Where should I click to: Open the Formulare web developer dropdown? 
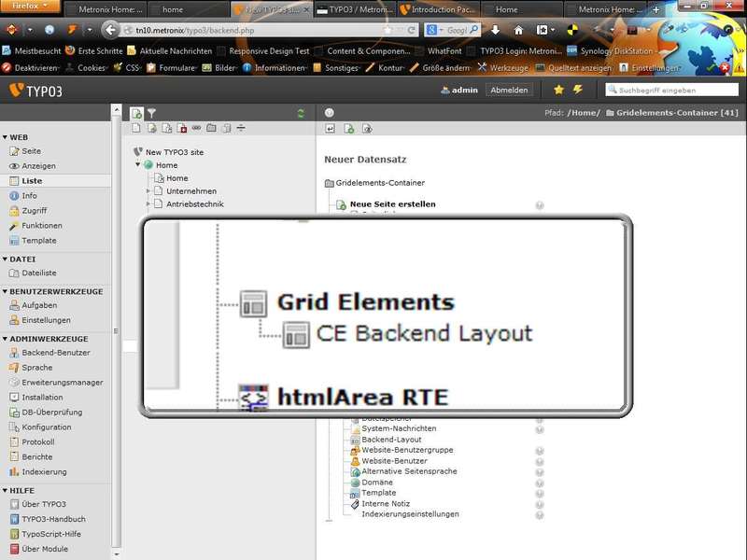(172, 68)
